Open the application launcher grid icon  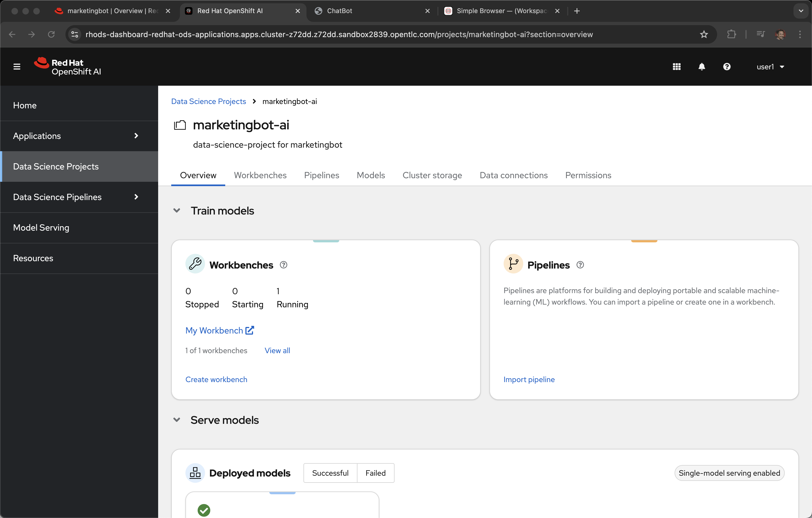(676, 67)
